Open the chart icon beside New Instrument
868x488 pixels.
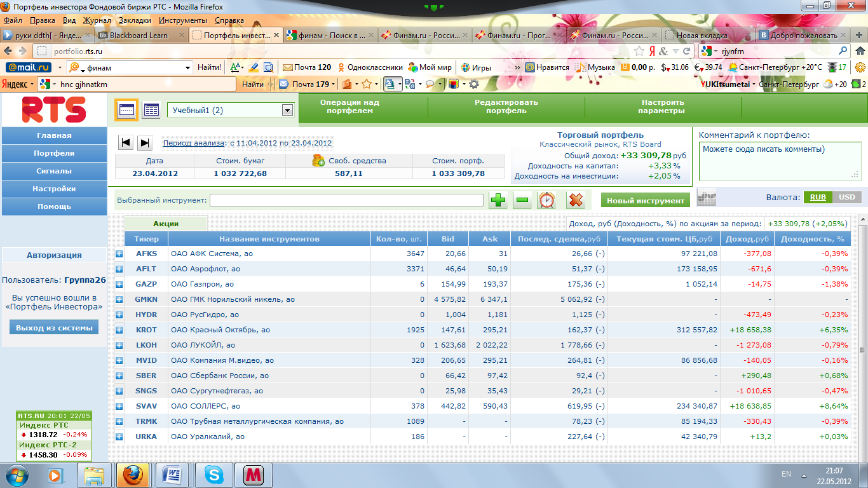[x=706, y=198]
